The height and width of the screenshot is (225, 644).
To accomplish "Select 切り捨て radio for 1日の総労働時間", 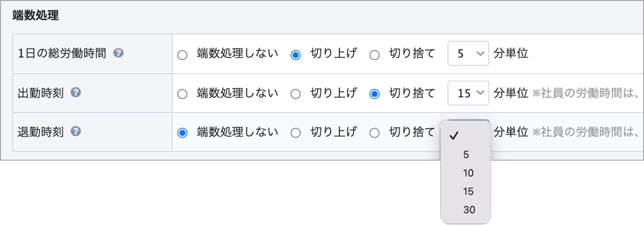I will tap(374, 55).
